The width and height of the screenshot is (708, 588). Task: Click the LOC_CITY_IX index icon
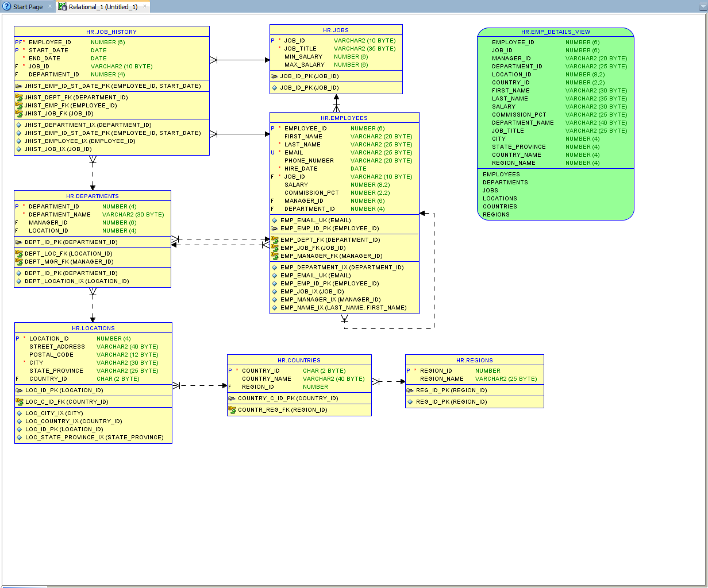tap(20, 413)
